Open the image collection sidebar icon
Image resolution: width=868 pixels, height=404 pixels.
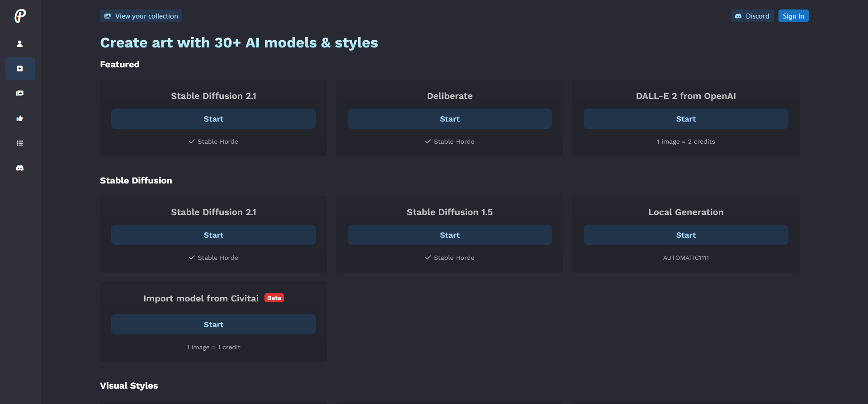[20, 94]
